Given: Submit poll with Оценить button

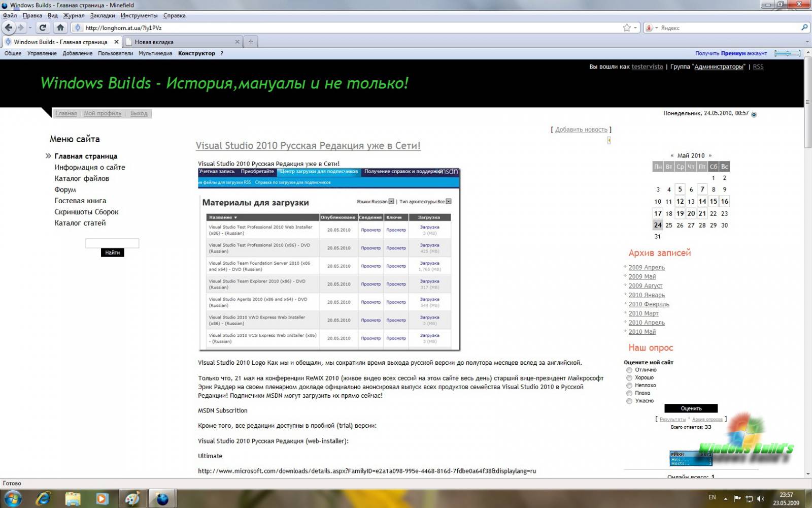Looking at the screenshot, I should (691, 408).
